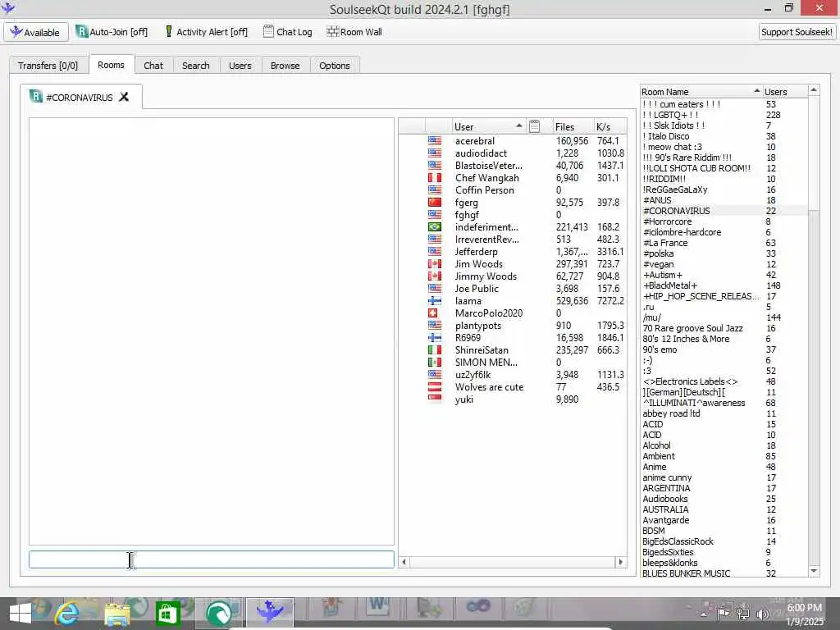This screenshot has height=630, width=840.
Task: Select the Rooms tab
Action: click(x=111, y=65)
